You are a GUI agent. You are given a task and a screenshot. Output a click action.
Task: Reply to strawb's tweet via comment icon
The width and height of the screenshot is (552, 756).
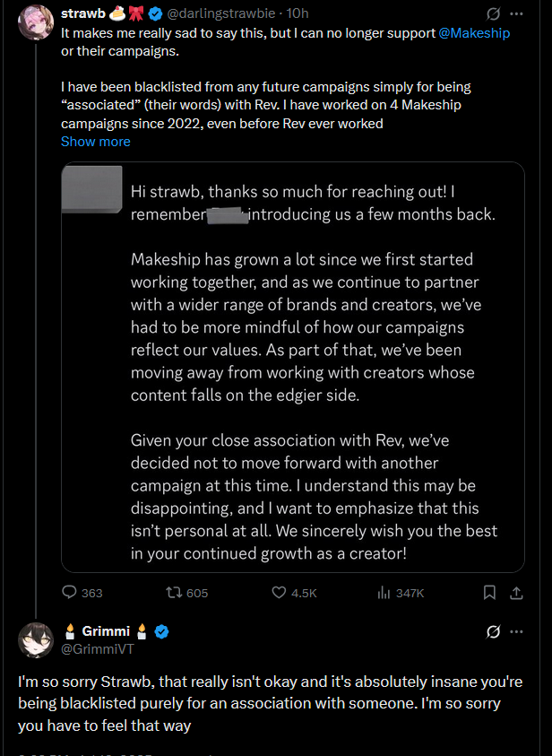click(71, 593)
